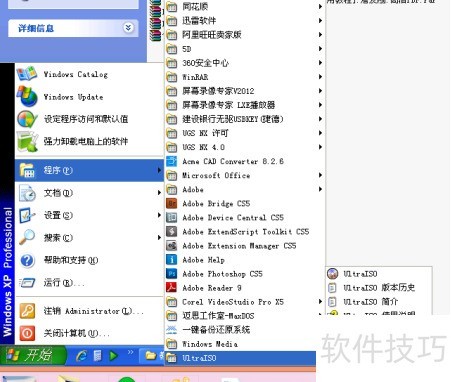Select highlighted UltraISO folder entry

pyautogui.click(x=240, y=358)
